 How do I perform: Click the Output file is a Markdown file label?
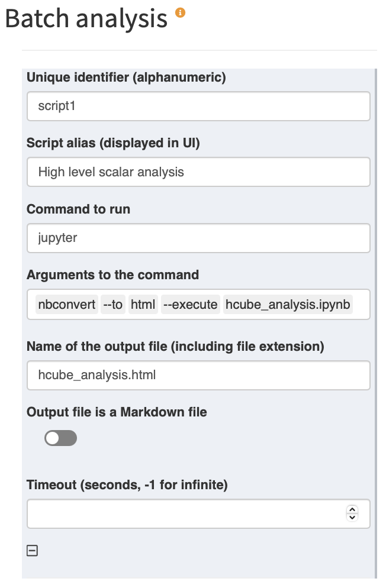pos(116,412)
